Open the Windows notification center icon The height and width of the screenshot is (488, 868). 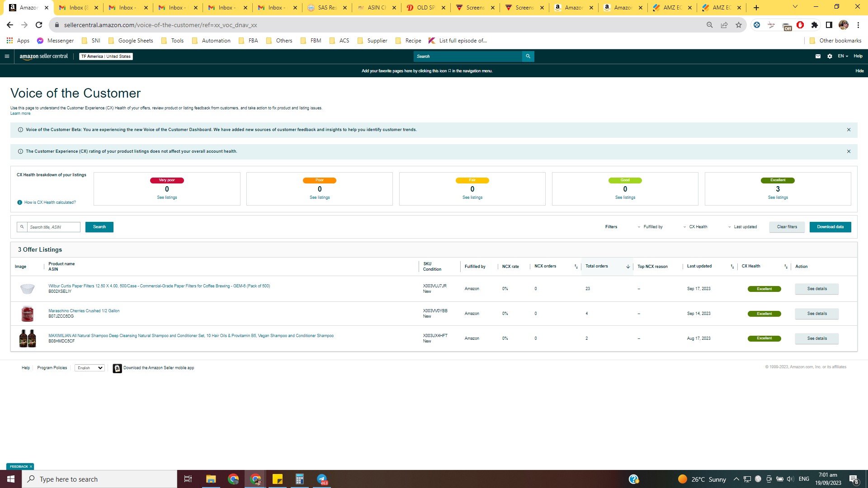click(854, 479)
